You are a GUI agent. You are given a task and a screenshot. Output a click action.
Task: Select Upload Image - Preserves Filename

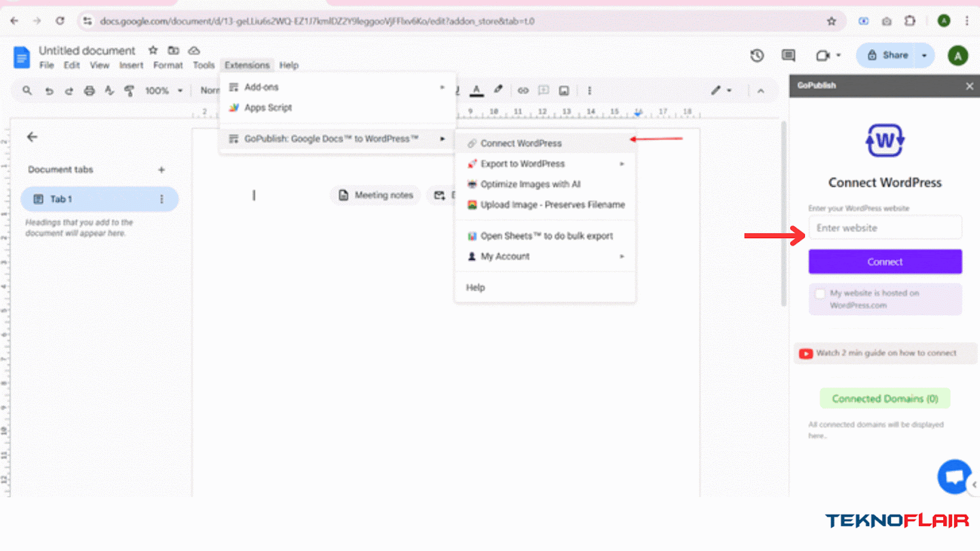tap(545, 204)
